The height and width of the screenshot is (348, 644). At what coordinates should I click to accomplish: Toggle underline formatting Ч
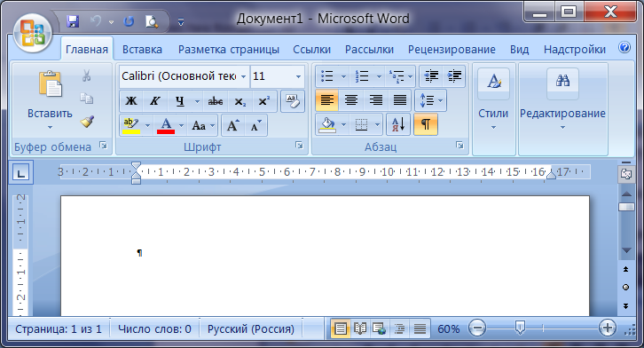point(179,101)
